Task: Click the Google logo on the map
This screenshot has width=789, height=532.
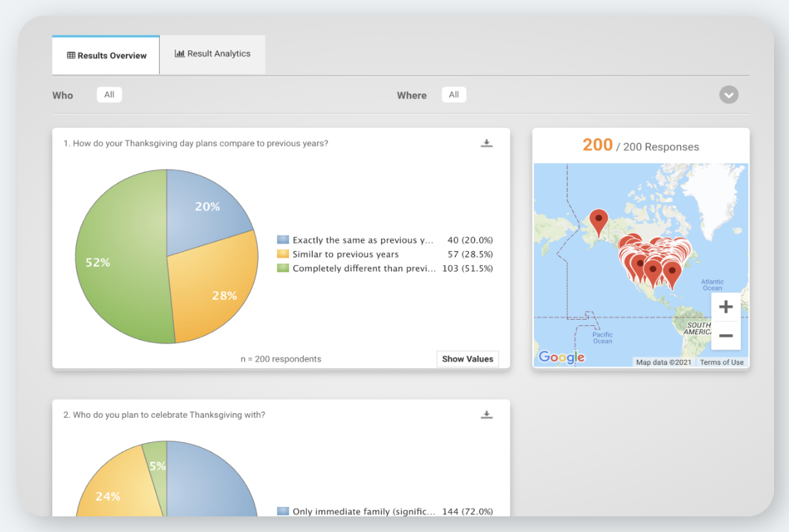Action: click(562, 357)
